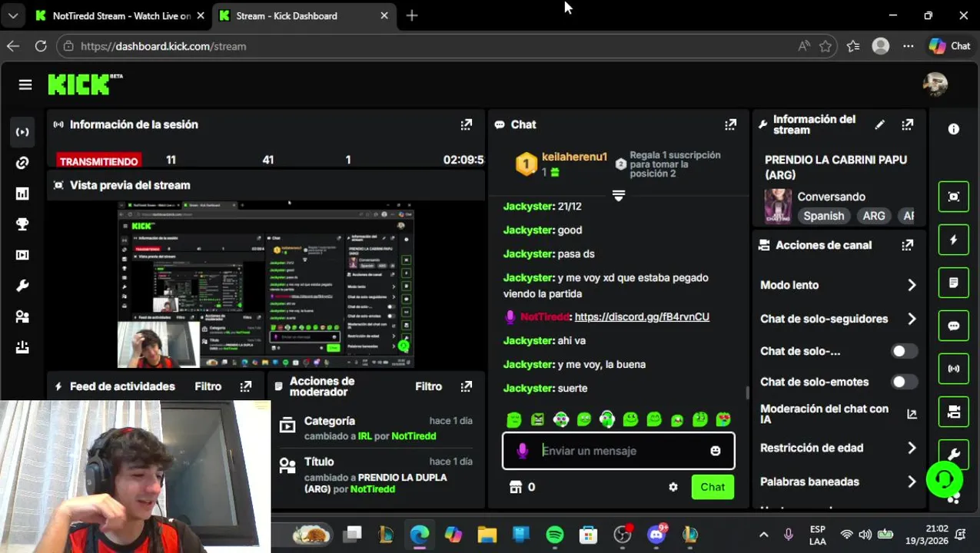Image resolution: width=980 pixels, height=553 pixels.
Task: Open chat settings gear
Action: click(673, 487)
